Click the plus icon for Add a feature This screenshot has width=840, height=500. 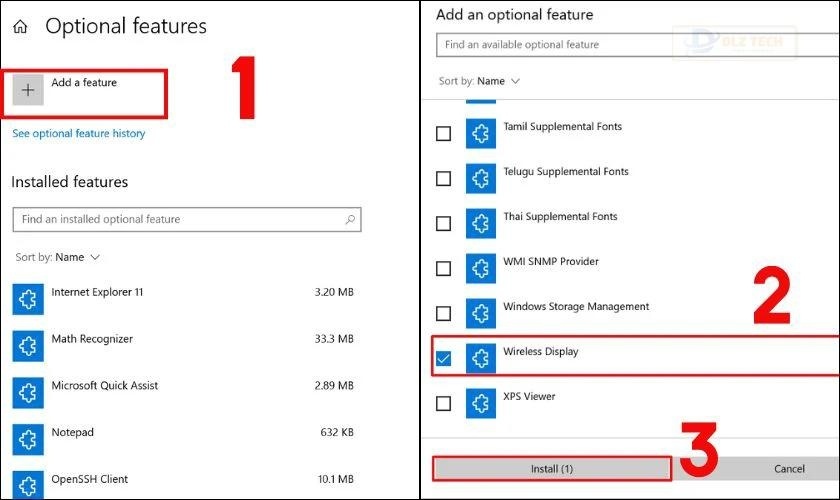pos(28,90)
